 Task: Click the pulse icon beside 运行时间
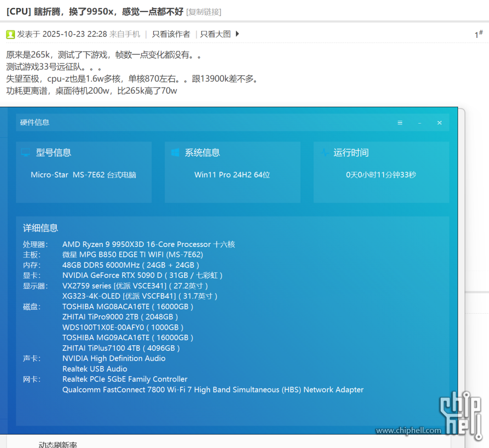coord(324,153)
